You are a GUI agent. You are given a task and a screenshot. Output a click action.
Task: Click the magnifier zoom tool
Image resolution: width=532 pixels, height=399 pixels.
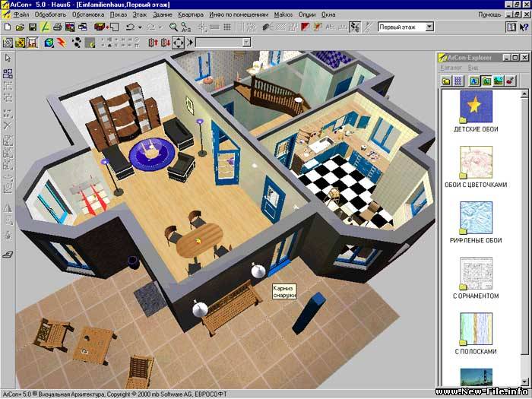[174, 27]
